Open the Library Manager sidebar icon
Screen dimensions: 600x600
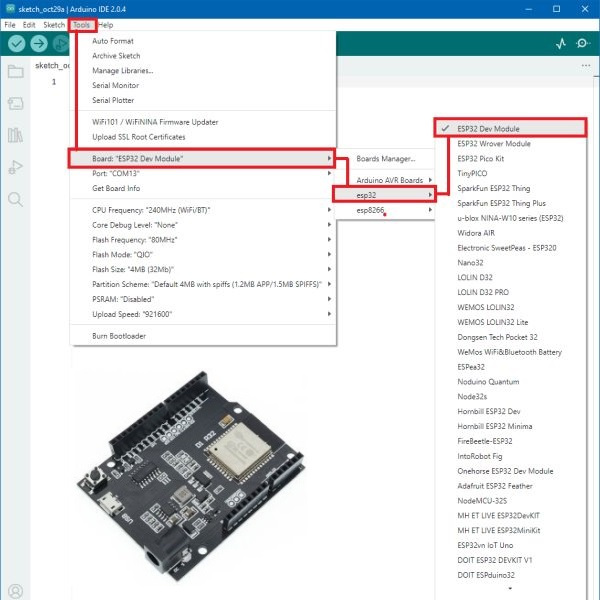15,135
